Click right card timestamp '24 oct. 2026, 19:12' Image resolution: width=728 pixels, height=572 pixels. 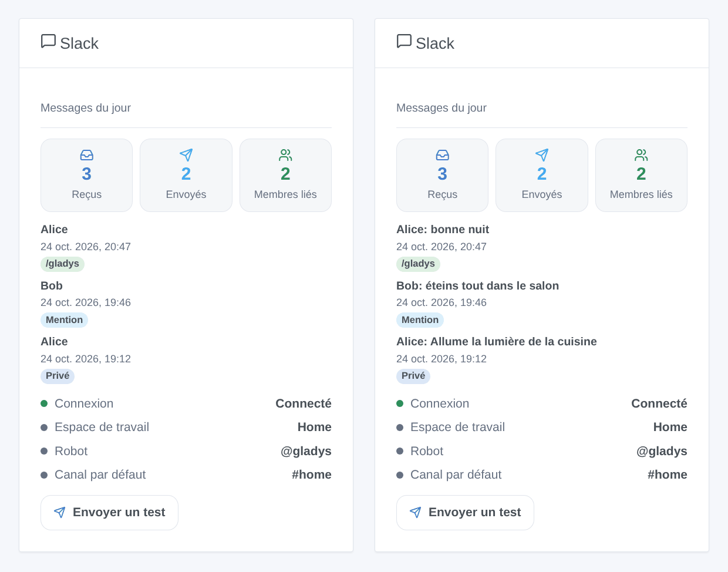point(441,359)
